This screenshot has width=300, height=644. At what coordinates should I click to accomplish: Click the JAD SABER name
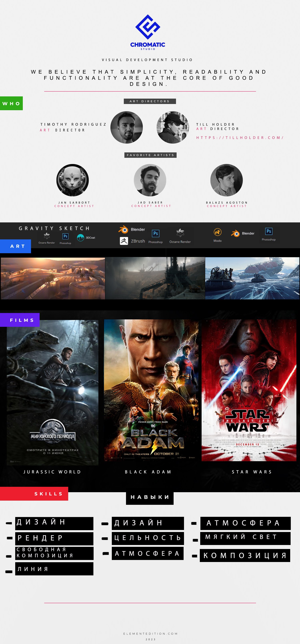(150, 202)
